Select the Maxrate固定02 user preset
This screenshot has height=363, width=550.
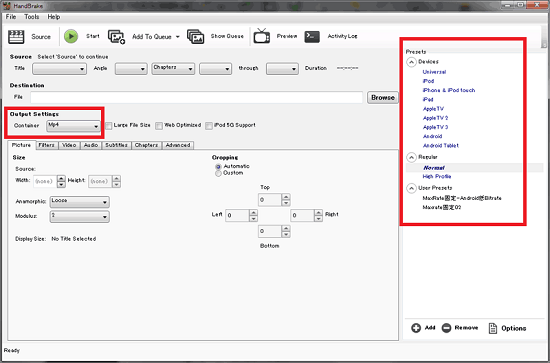click(442, 208)
